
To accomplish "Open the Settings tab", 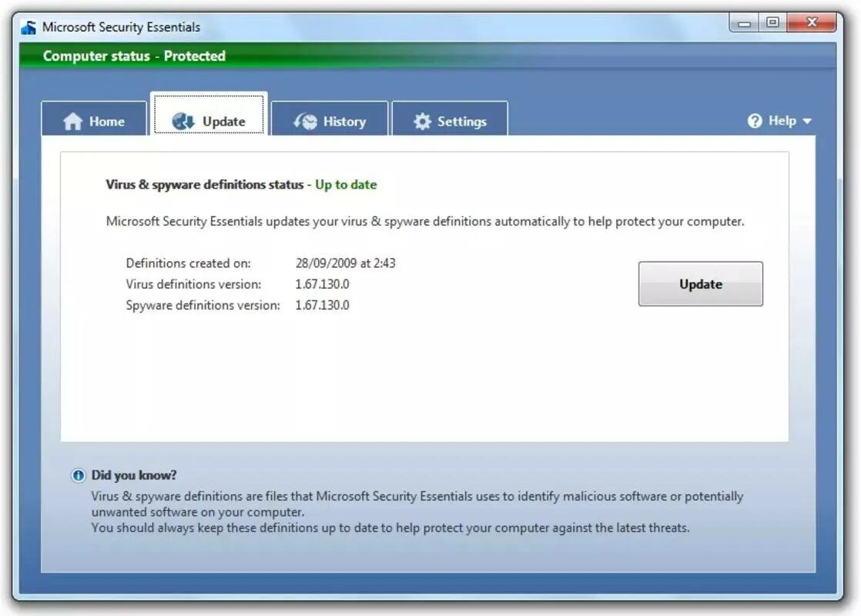I will pos(450,120).
